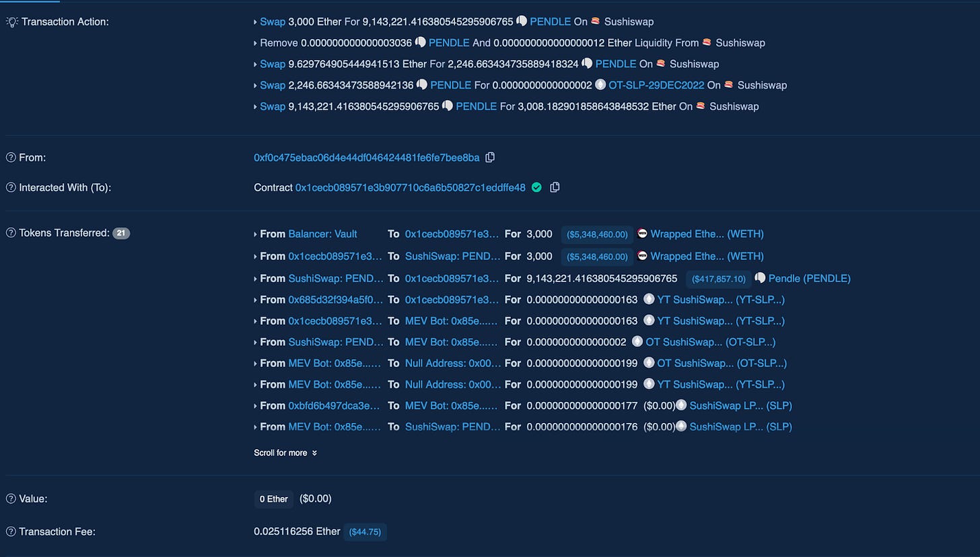The height and width of the screenshot is (557, 980).
Task: Click help icon beside From label
Action: click(11, 158)
